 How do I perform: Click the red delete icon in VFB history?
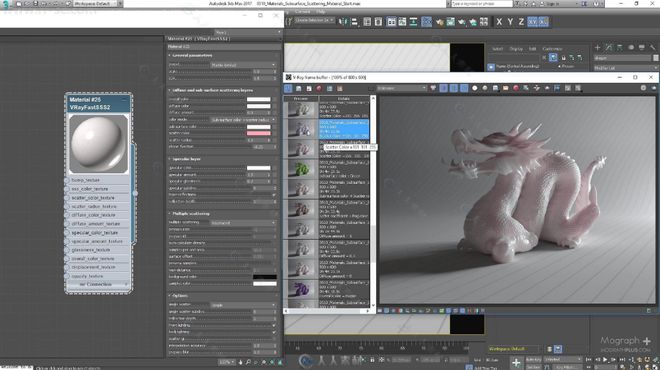click(319, 89)
